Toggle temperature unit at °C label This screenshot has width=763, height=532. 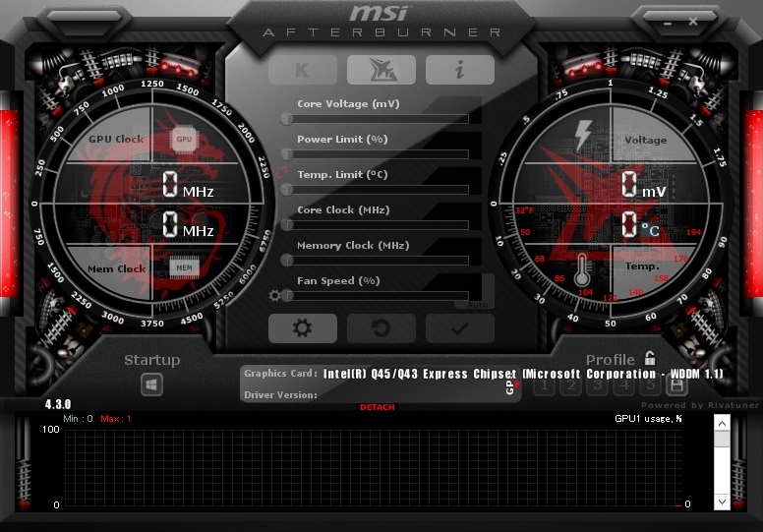(650, 229)
